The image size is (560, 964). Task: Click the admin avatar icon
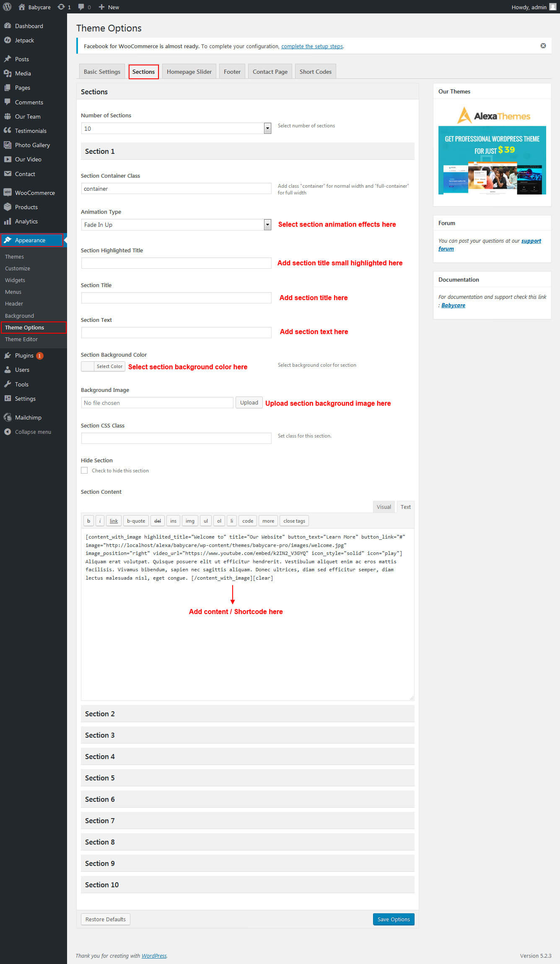[x=552, y=7]
